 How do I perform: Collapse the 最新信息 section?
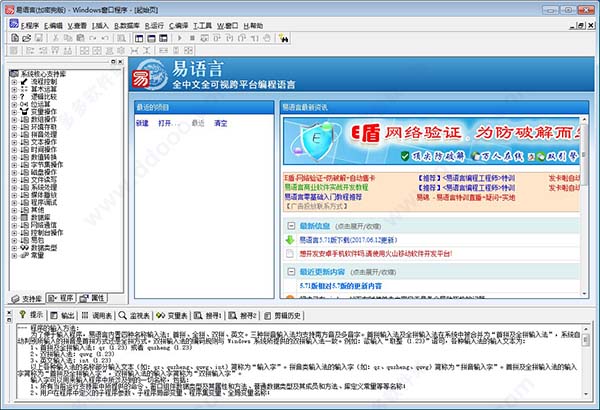[x=291, y=226]
